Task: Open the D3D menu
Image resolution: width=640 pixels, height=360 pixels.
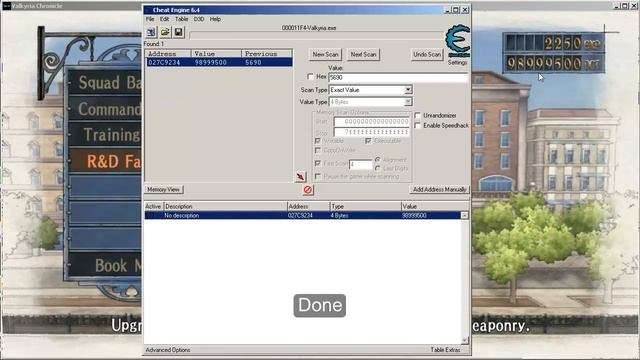Action: click(199, 19)
